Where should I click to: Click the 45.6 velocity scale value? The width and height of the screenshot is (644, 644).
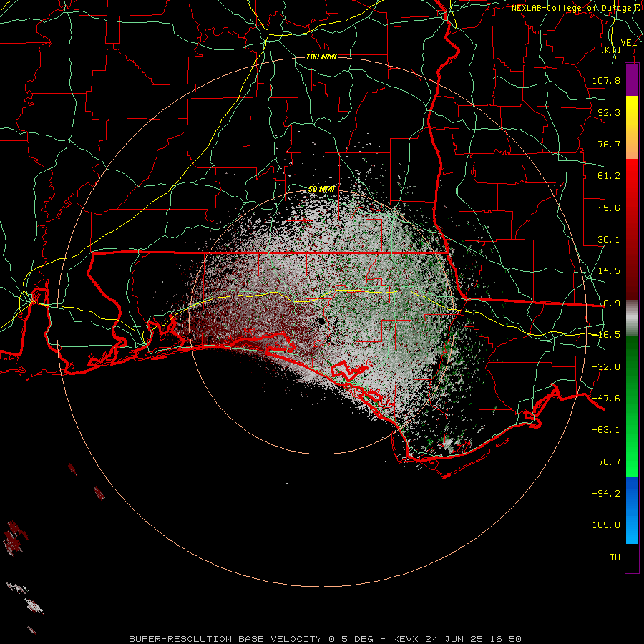pyautogui.click(x=609, y=208)
